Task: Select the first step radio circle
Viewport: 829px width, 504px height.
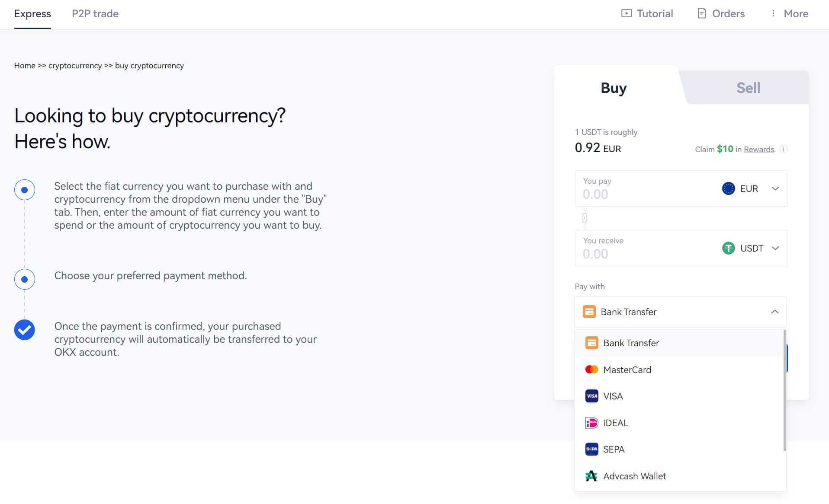Action: click(x=25, y=190)
